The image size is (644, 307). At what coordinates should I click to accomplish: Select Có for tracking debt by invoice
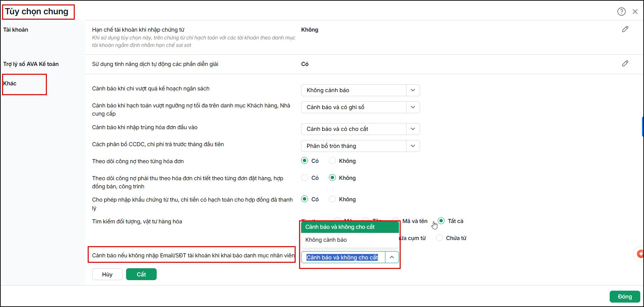click(x=304, y=161)
